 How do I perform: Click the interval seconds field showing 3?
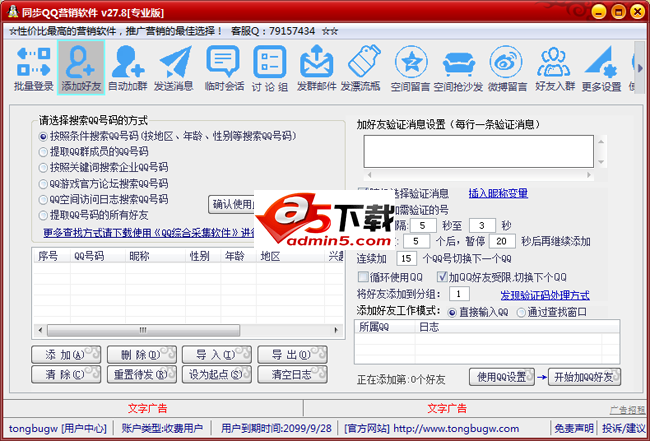tap(482, 226)
